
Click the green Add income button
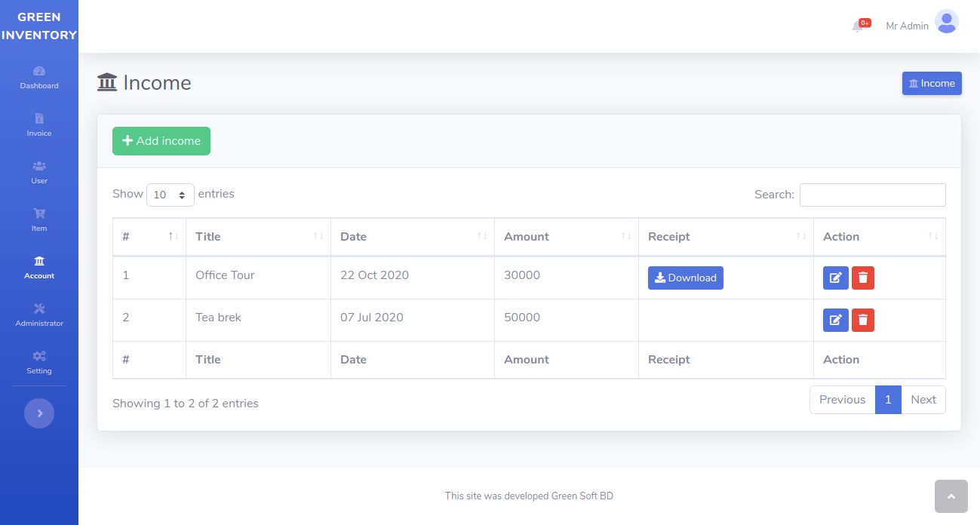(x=161, y=141)
